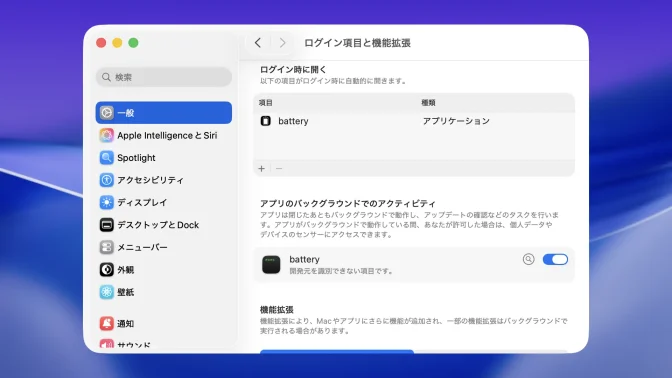Open the アクセシビリティ icon
Screen dimensions: 672x378
tap(107, 180)
